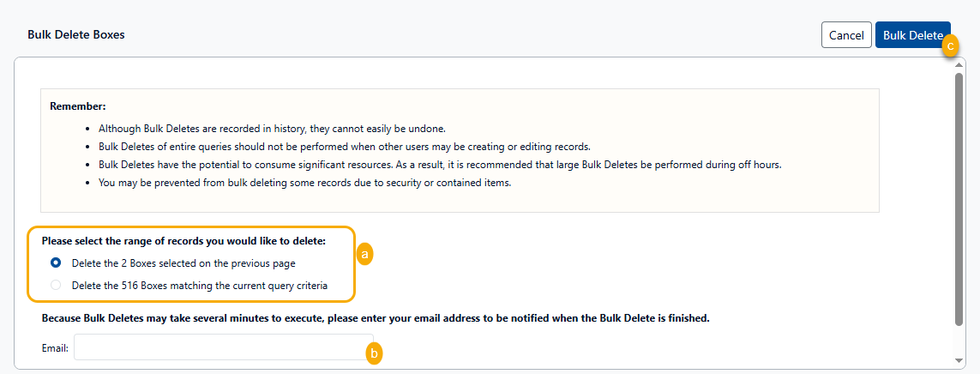Screen dimensions: 980x374
Task: Click the orange callout badge labeled c
Action: click(949, 47)
